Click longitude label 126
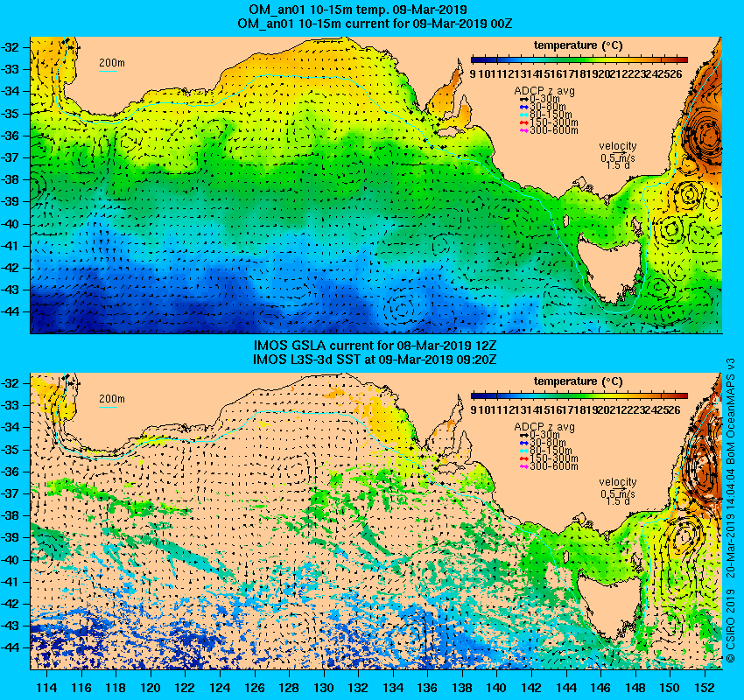This screenshot has width=744, height=700. [255, 688]
